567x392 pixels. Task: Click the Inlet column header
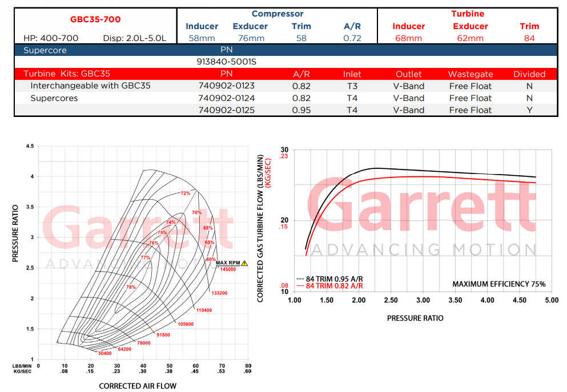coord(352,74)
